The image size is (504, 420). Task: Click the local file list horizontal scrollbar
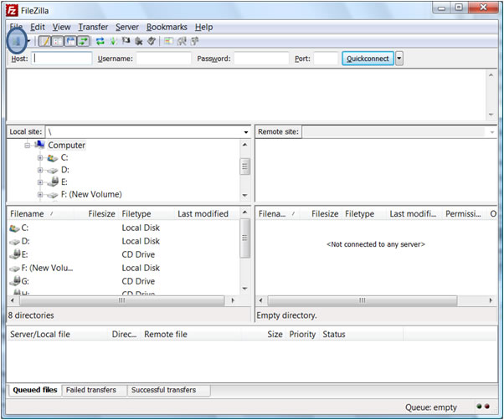click(x=121, y=300)
